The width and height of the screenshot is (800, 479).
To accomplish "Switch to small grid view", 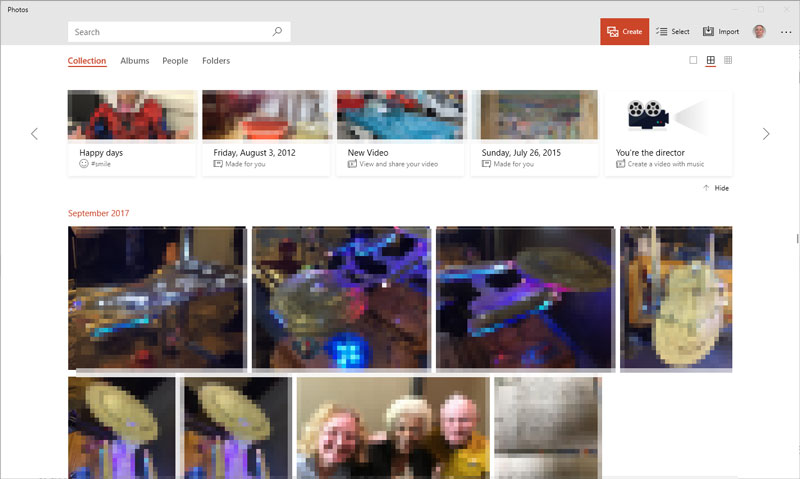I will coord(728,61).
